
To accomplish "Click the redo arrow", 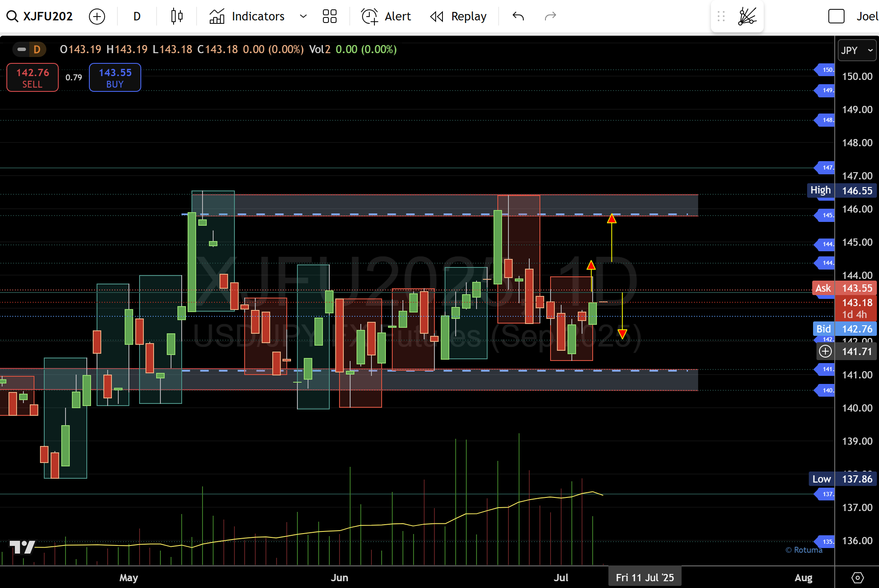I will [x=550, y=17].
